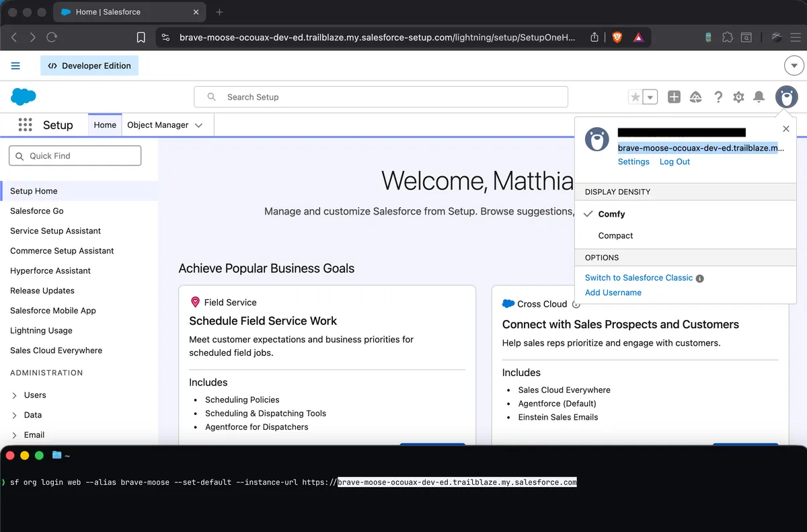
Task: Click Log Out link
Action: tap(675, 161)
